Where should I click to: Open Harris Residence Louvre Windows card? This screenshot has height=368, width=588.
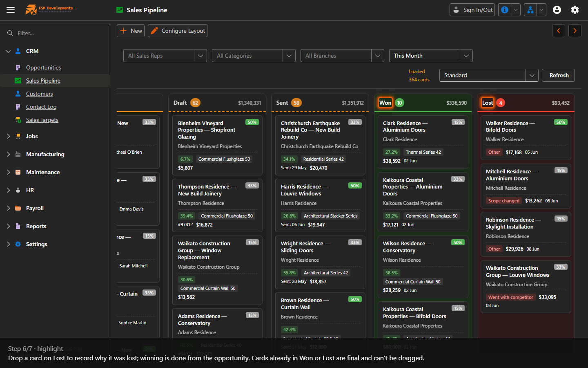(320, 205)
